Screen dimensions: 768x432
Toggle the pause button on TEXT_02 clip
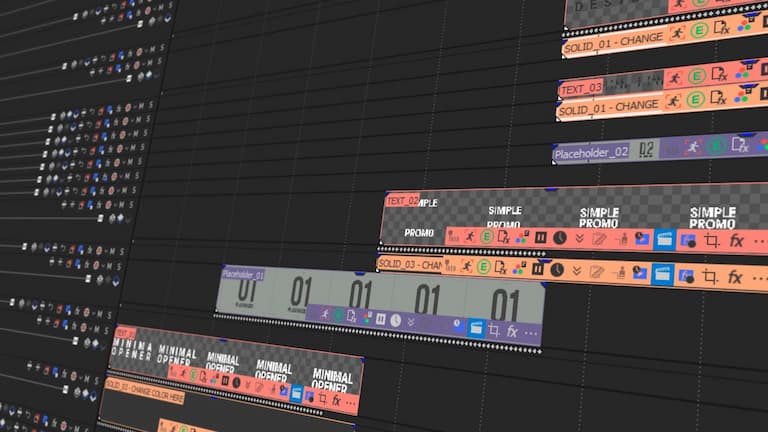click(x=540, y=237)
